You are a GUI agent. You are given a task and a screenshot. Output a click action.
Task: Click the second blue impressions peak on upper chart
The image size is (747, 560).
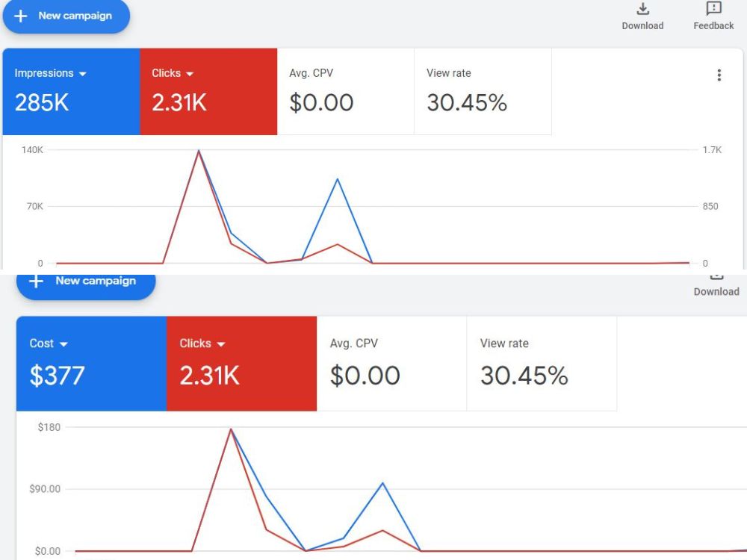[338, 179]
